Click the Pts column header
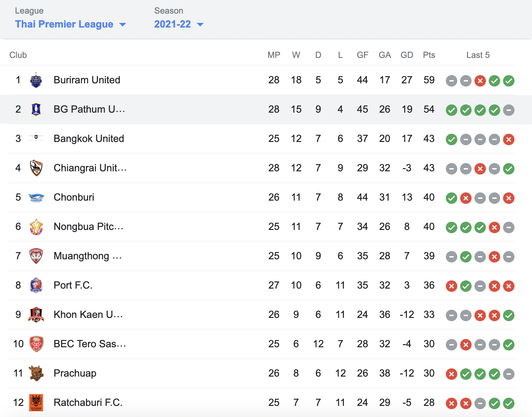532x417 pixels. (x=429, y=55)
